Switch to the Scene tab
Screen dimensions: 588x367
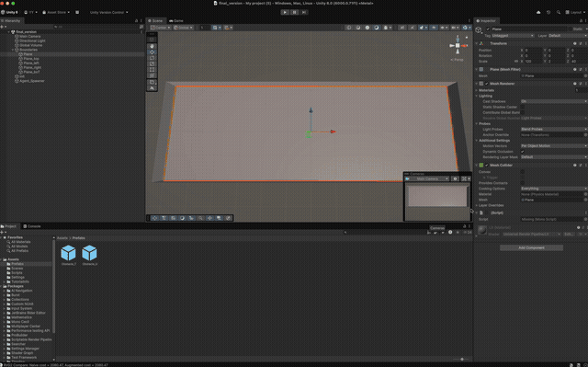pyautogui.click(x=155, y=20)
